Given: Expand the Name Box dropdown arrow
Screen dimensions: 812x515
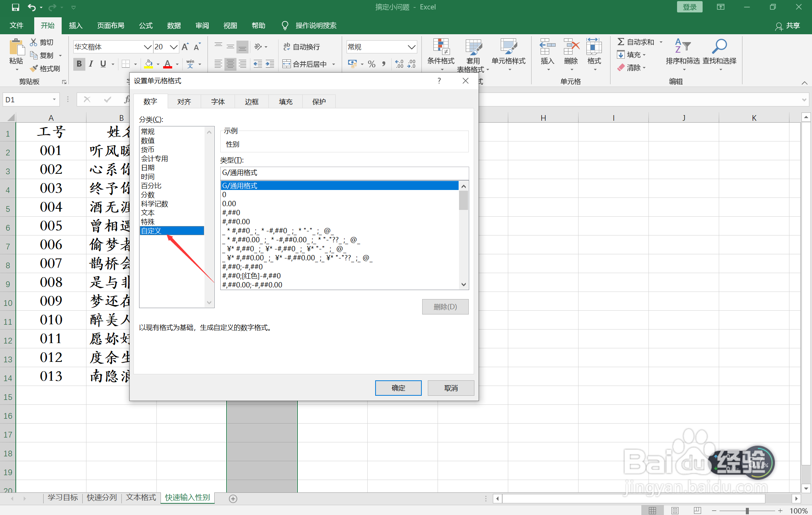Looking at the screenshot, I should coord(54,100).
